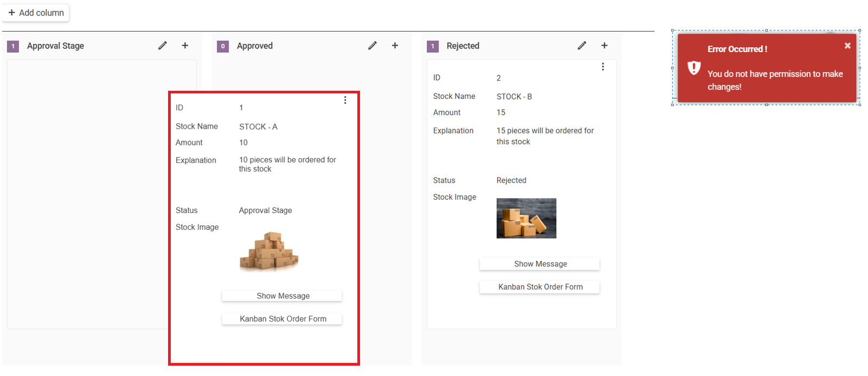
Task: Click the ID value 2 on Rejected card
Action: click(x=499, y=78)
